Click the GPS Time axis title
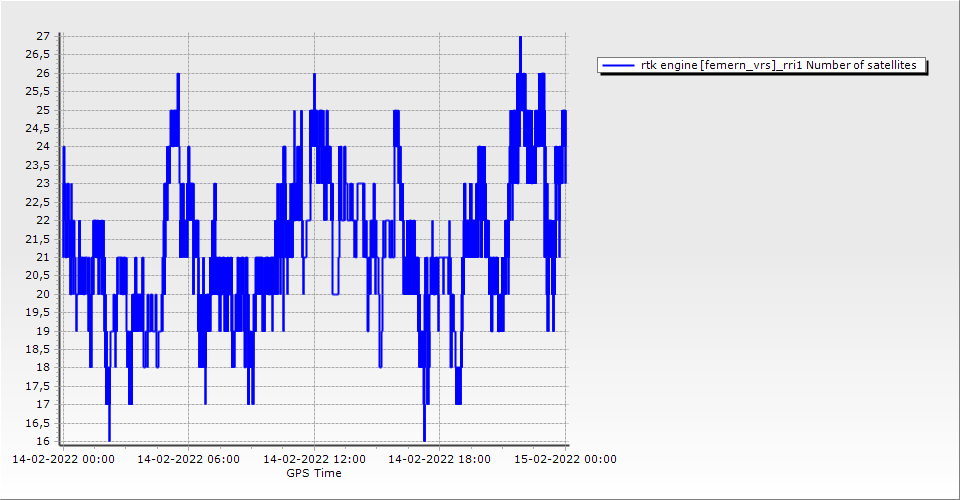960x500 pixels. pyautogui.click(x=314, y=473)
